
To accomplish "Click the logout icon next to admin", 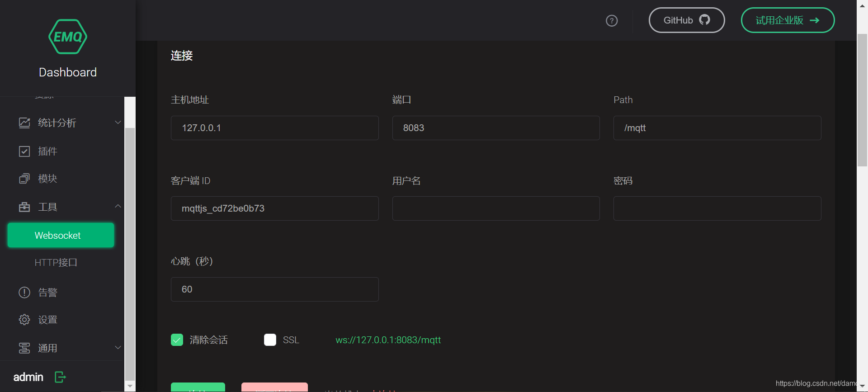I will coord(60,377).
